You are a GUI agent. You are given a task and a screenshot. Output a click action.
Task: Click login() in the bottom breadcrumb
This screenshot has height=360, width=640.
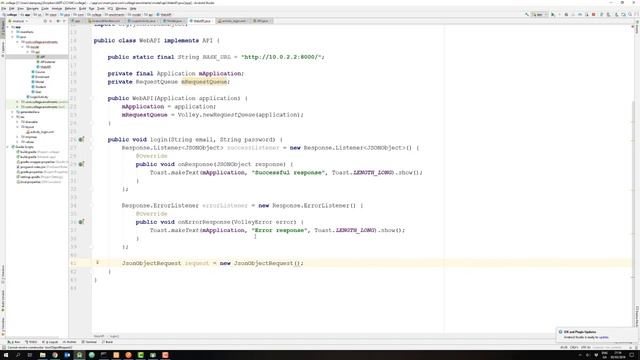point(114,336)
